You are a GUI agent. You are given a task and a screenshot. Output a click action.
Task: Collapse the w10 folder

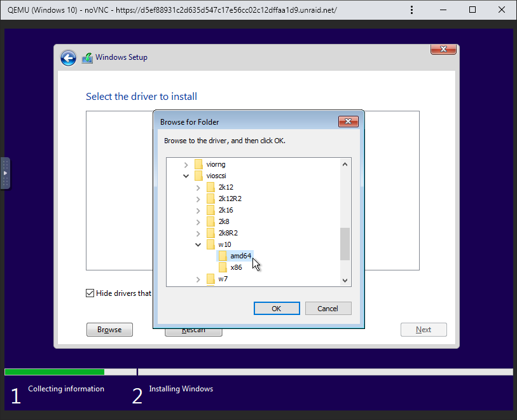coord(198,244)
